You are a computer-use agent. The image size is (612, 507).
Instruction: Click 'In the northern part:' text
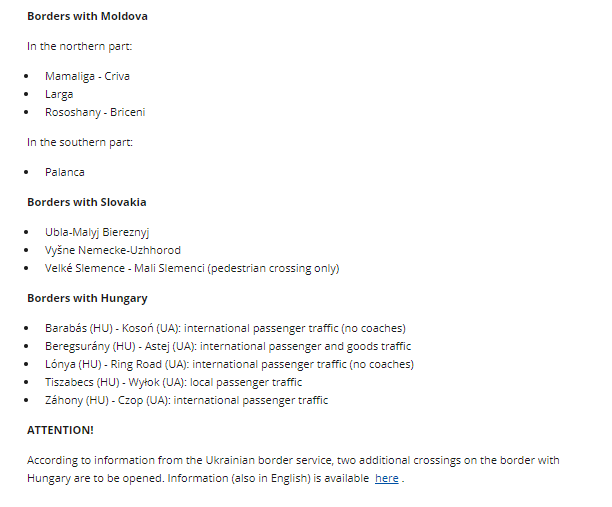[80, 46]
